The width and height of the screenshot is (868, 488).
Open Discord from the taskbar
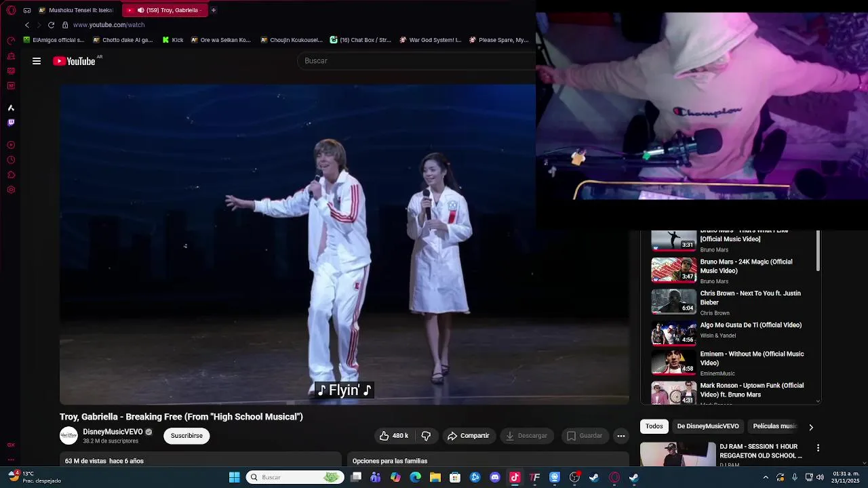click(x=495, y=477)
